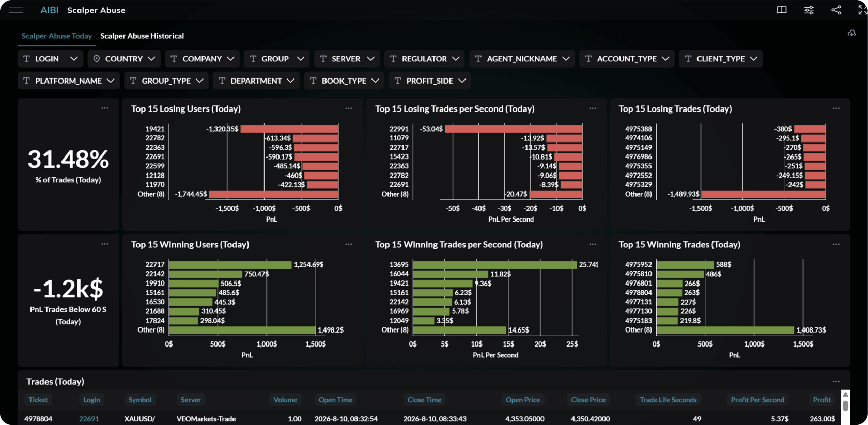This screenshot has height=425, width=868.
Task: Open the PROFIT_SIDE filter dropdown
Action: point(430,81)
